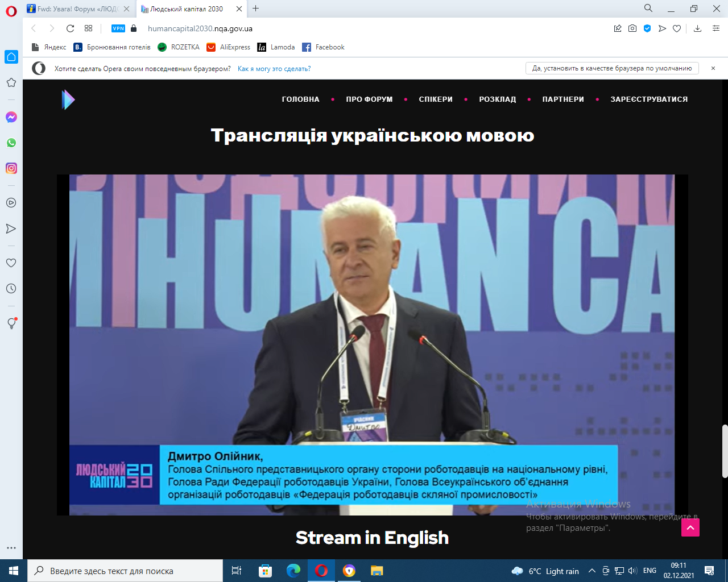Viewport: 728px width, 582px height.
Task: Click the site logo arrow icon
Action: pos(68,99)
